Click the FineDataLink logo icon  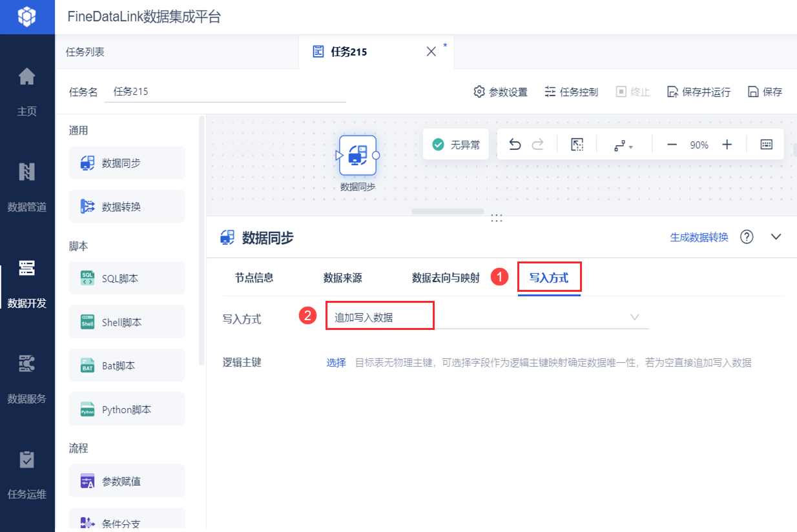(x=27, y=17)
